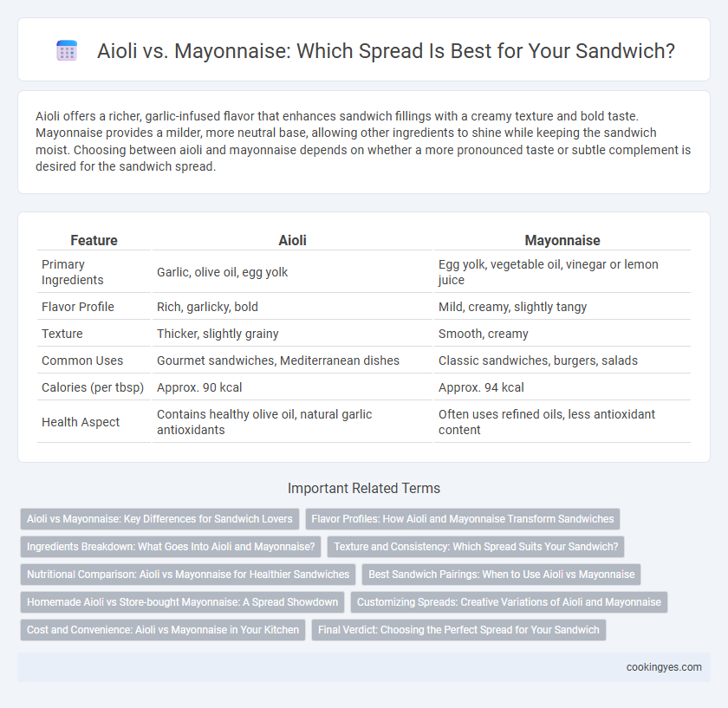Click the page title heading text
This screenshot has height=708, width=728.
coord(386,50)
